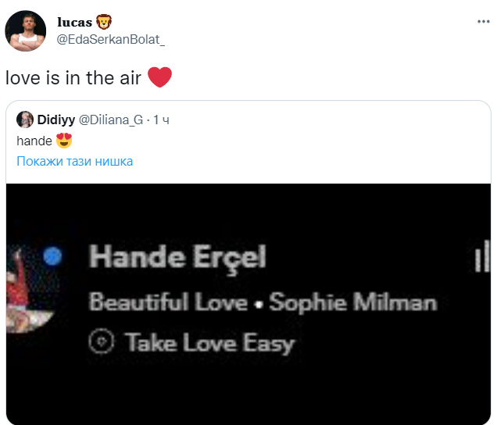
Task: Click the red heart emoji in the tweet
Action: pyautogui.click(x=159, y=77)
